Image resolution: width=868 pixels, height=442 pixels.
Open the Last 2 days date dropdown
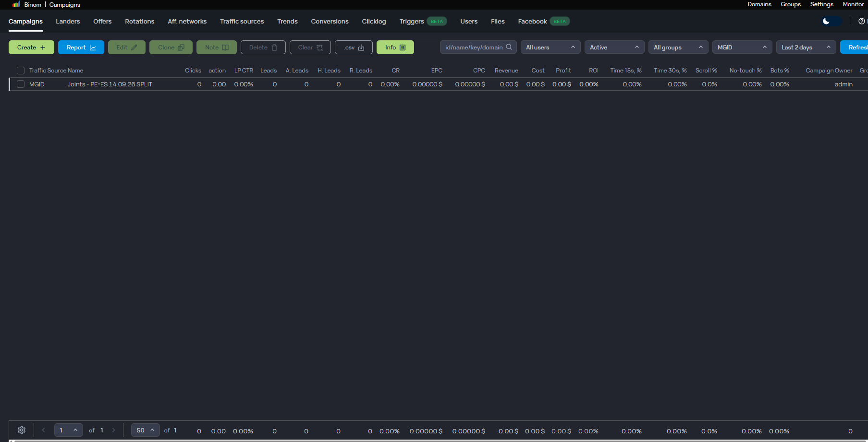pyautogui.click(x=806, y=47)
